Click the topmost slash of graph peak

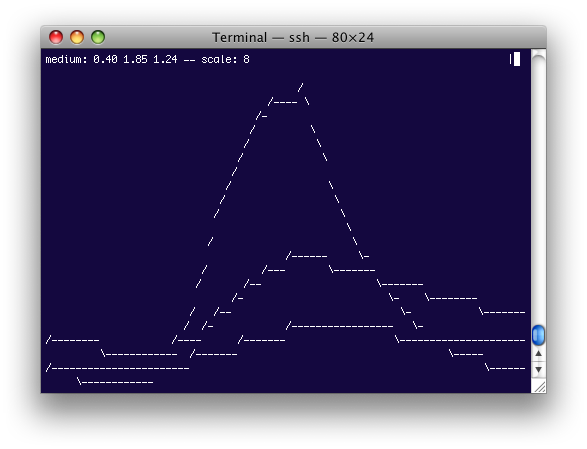(x=300, y=88)
